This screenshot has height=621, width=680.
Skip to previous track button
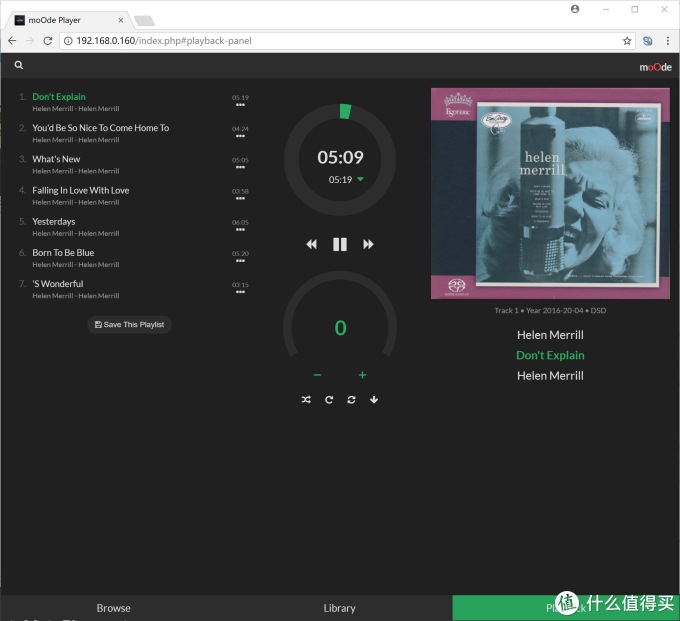pyautogui.click(x=311, y=245)
